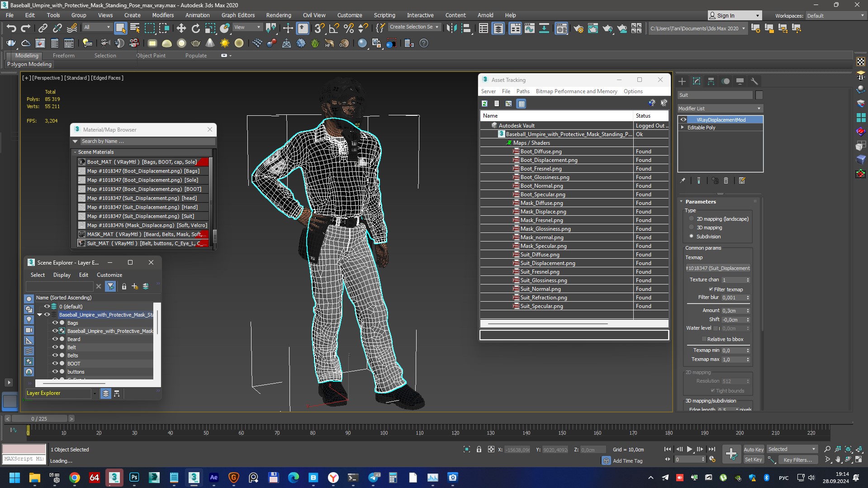Screen dimensions: 868x488
Task: Open Customize menu in Scene Explorer
Action: pyautogui.click(x=109, y=275)
